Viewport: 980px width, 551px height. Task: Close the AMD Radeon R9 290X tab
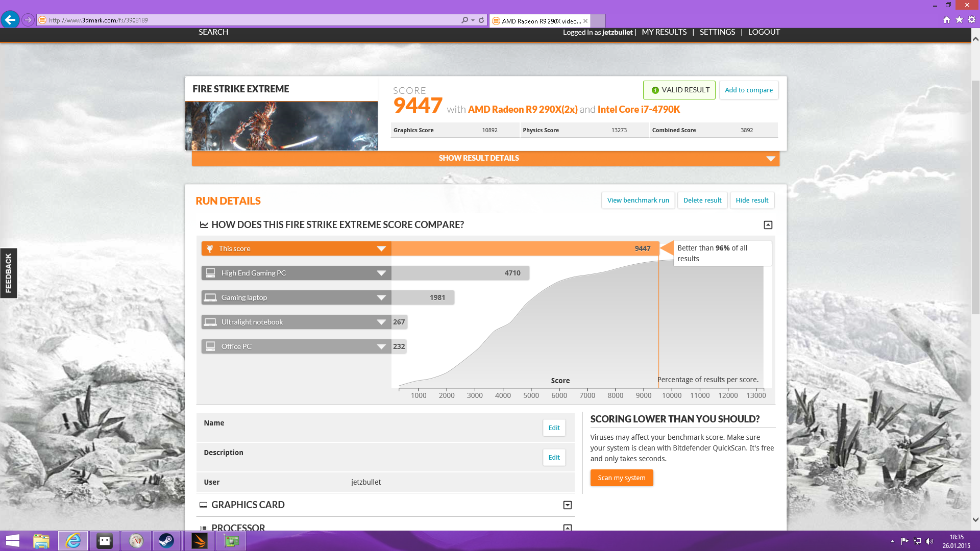pos(585,21)
